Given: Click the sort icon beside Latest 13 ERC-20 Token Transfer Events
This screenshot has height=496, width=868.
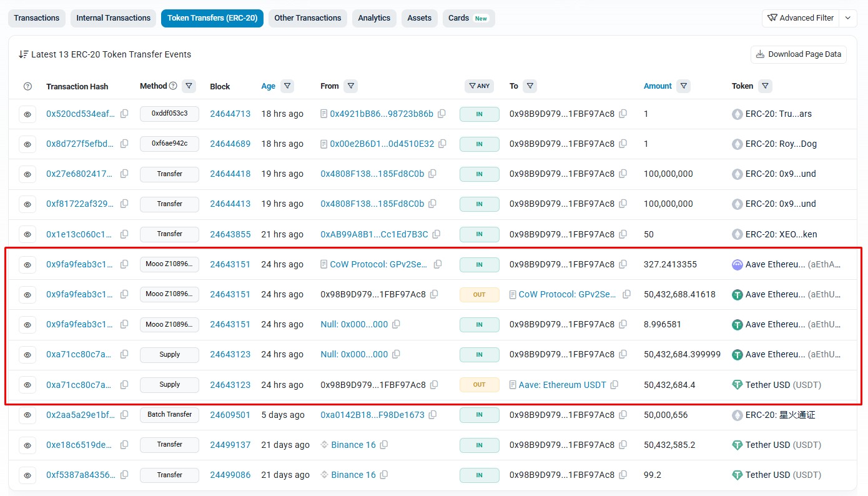Looking at the screenshot, I should click(24, 54).
